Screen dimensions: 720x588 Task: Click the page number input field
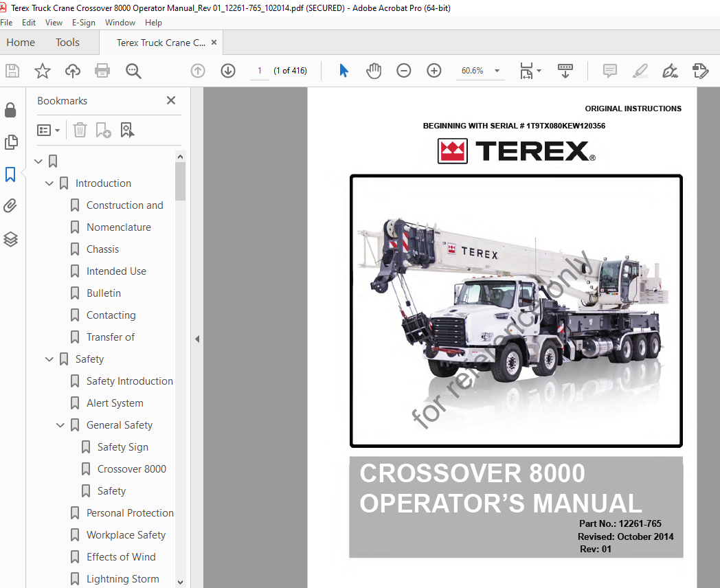[260, 71]
